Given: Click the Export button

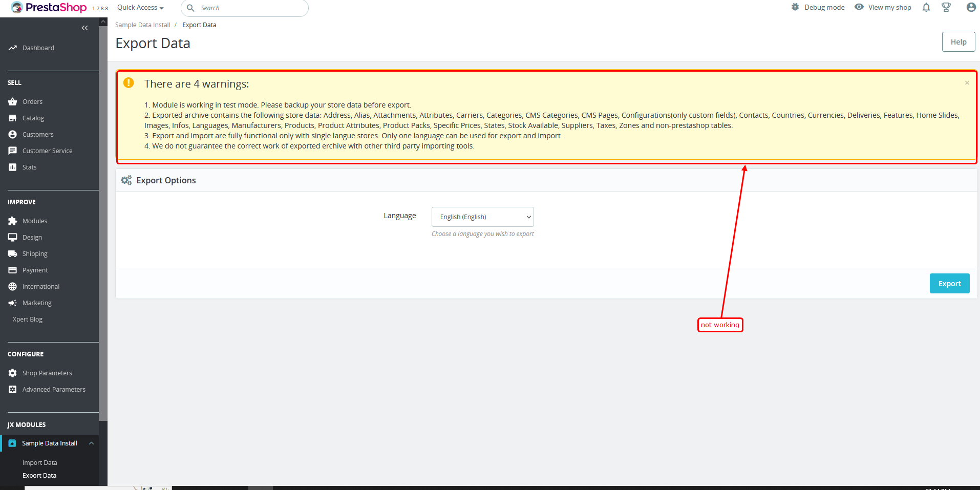Looking at the screenshot, I should 949,284.
